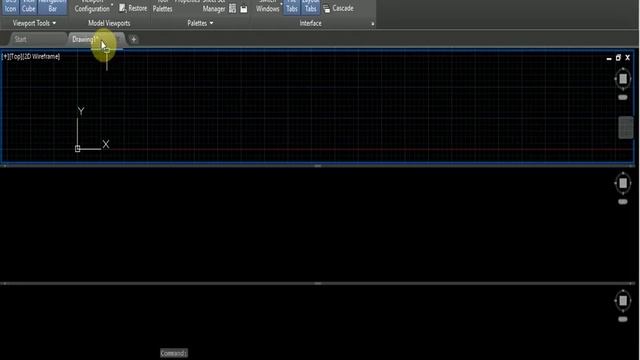The image size is (640, 360).
Task: Open the [2D Wireframe] visual style menu
Action: pyautogui.click(x=41, y=56)
